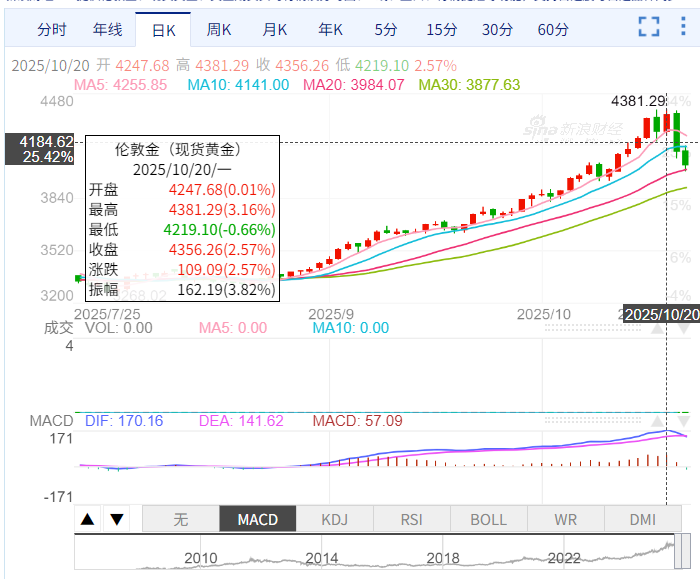
Task: Click the MA5: 4255.85 legend value
Action: coord(120,84)
